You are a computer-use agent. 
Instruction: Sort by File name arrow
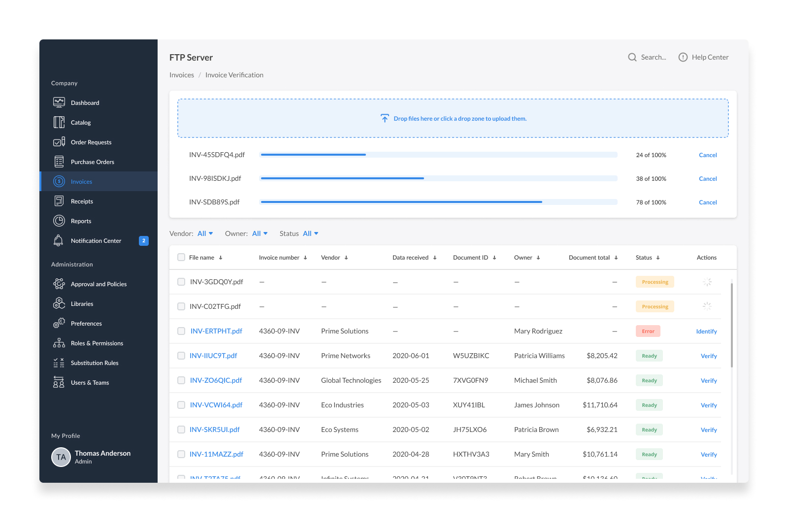(x=221, y=258)
